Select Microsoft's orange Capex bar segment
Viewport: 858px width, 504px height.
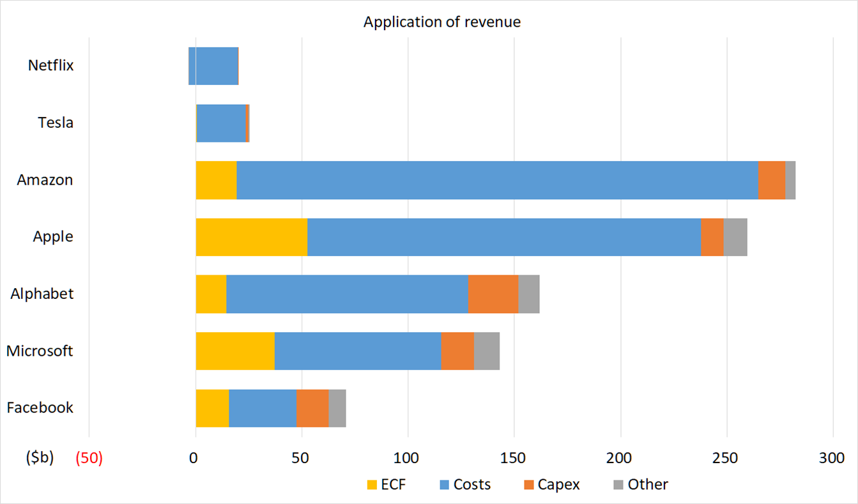(x=457, y=351)
